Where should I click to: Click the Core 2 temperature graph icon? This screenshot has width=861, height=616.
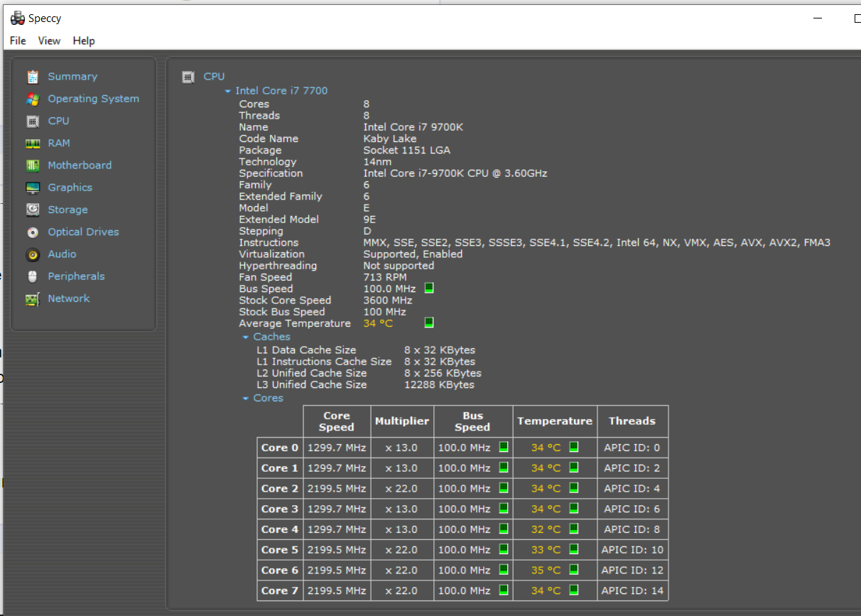(x=574, y=488)
